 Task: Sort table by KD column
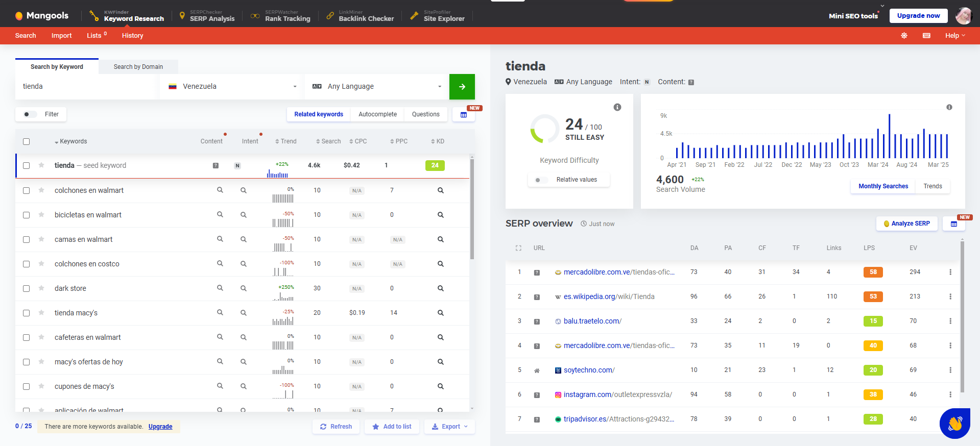click(438, 141)
